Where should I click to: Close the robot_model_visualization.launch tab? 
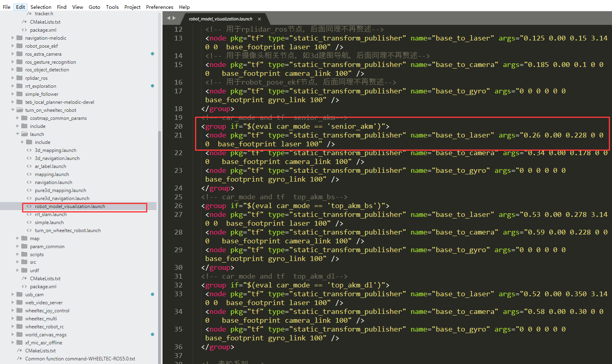click(259, 19)
